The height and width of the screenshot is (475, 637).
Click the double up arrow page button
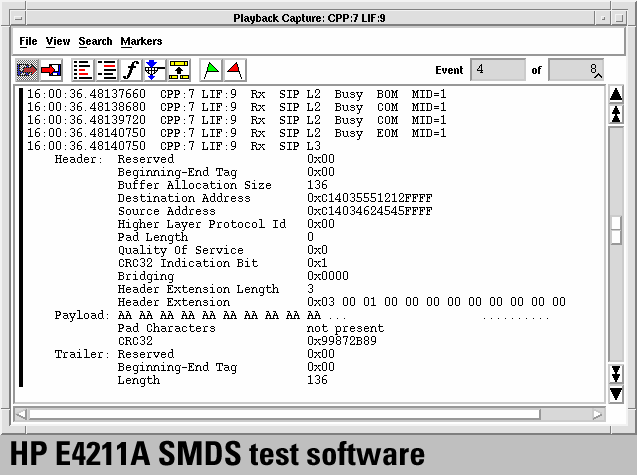616,114
